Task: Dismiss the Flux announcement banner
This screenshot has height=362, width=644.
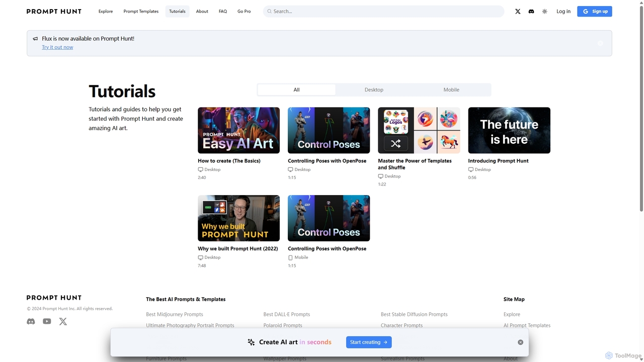Action: (x=600, y=43)
